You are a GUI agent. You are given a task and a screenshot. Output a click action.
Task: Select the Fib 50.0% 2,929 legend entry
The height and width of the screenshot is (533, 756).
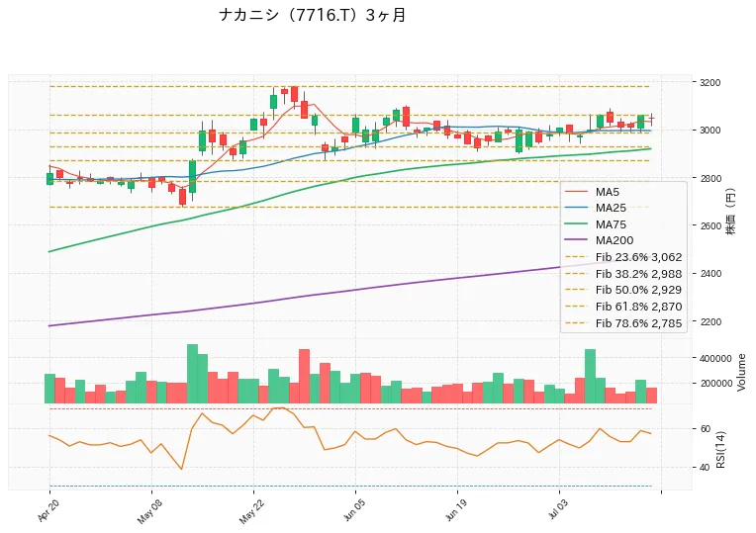tap(623, 290)
